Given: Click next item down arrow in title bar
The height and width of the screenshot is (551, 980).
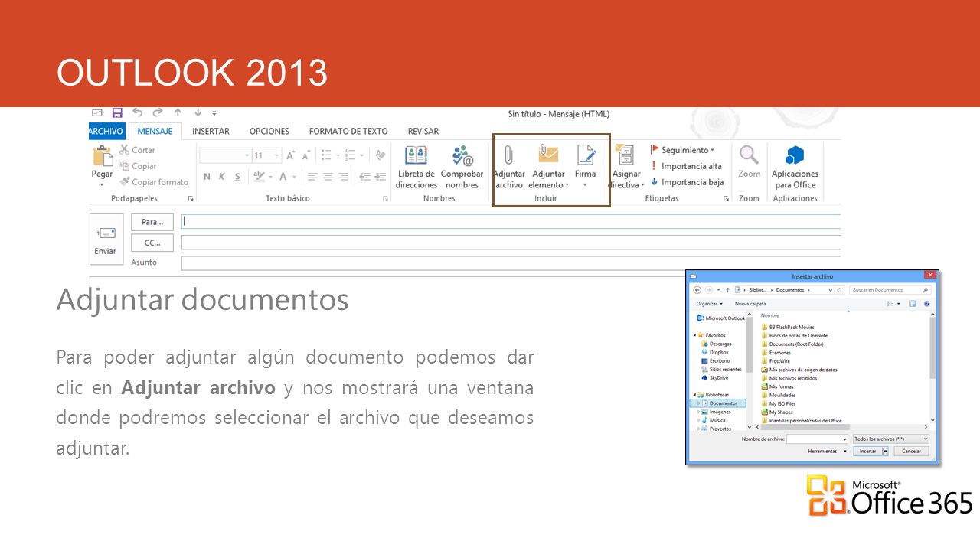Looking at the screenshot, I should tap(198, 112).
